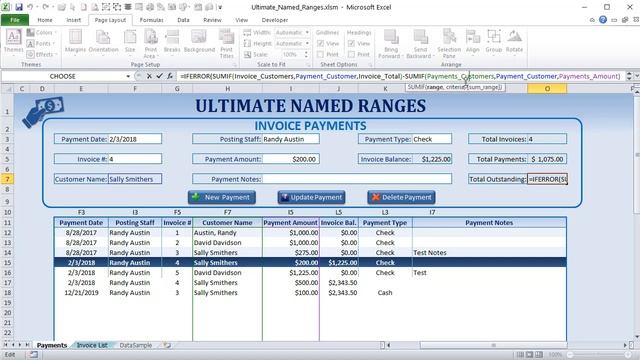Viewport: 640px width, 360px height.
Task: Click the zoom slider in status bar
Action: coord(600,355)
